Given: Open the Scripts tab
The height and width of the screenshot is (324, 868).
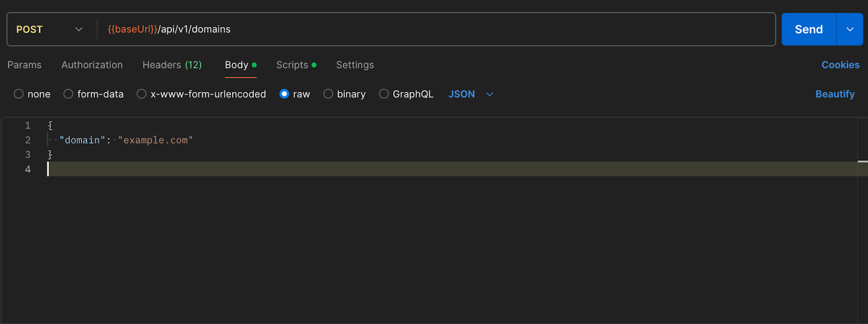Looking at the screenshot, I should click(x=292, y=65).
